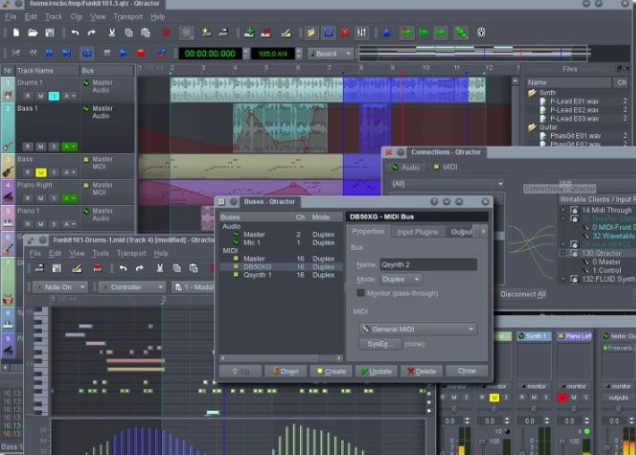
Task: Toggle mute on the Piano Right track
Action: pos(41,198)
